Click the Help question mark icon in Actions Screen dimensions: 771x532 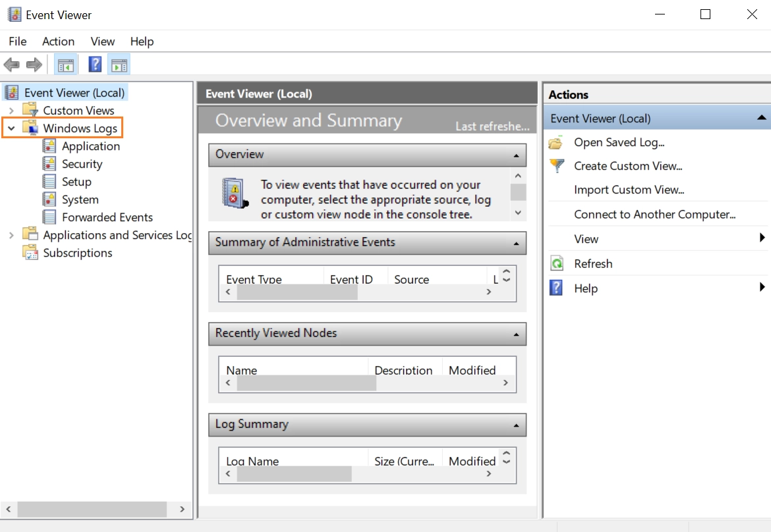(556, 288)
